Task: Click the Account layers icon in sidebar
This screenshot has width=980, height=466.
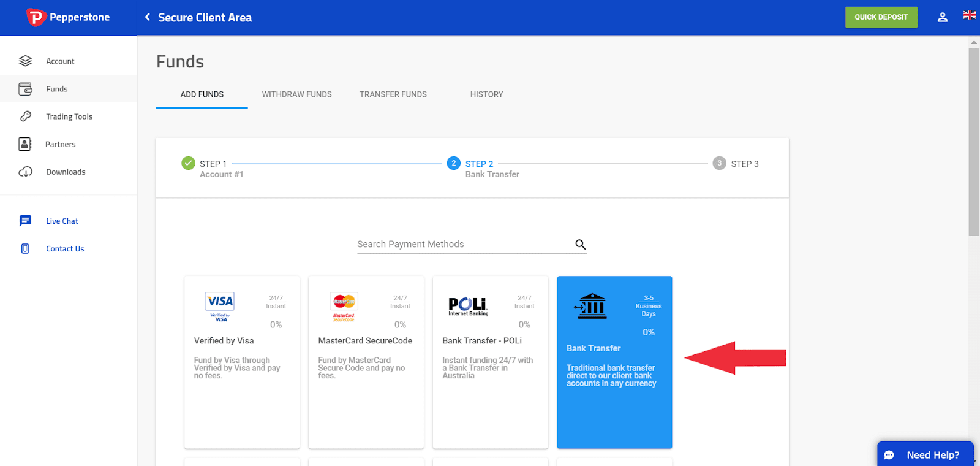Action: (25, 61)
